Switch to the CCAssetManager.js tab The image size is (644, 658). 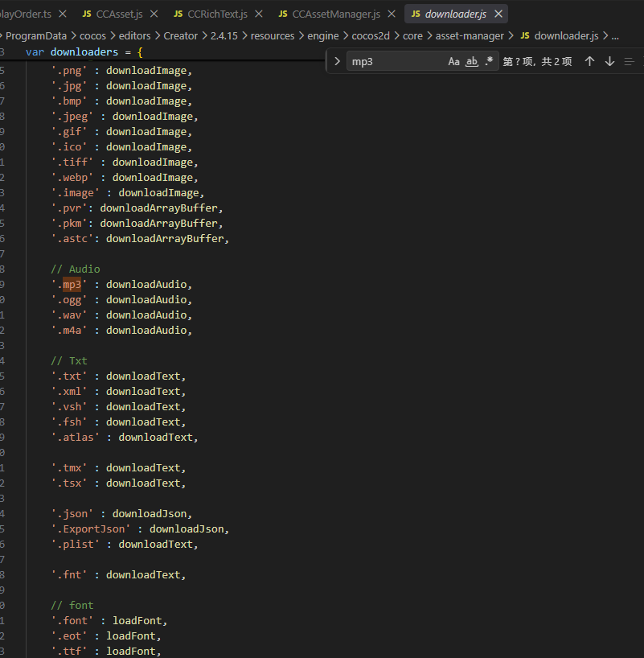click(330, 14)
